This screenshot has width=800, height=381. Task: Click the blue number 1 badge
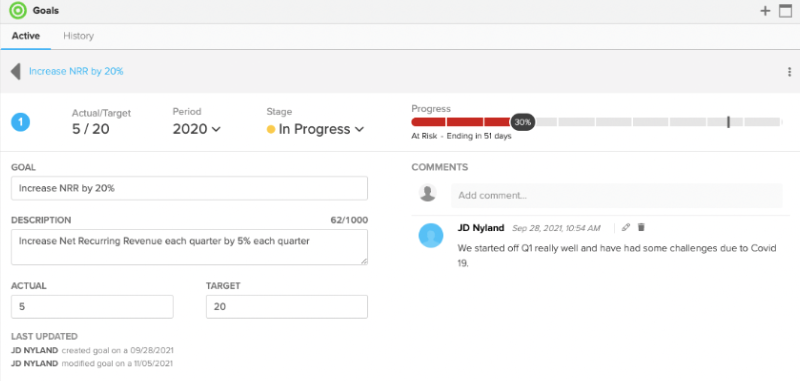20,122
